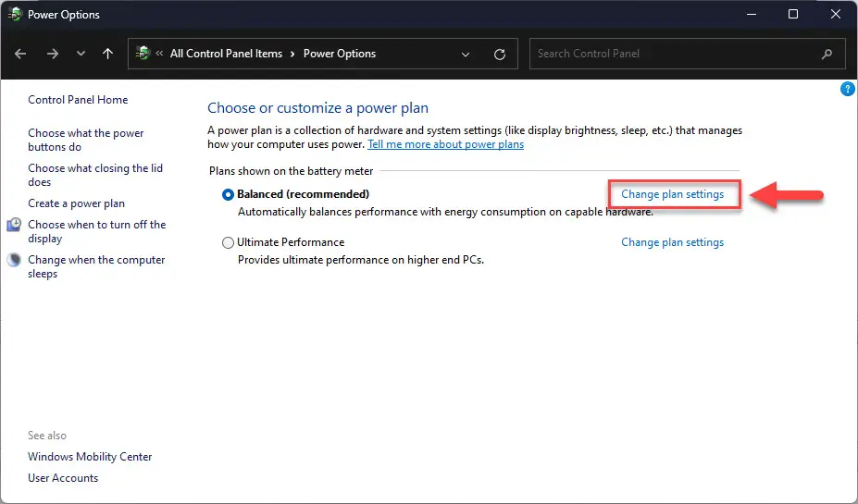Click the Forward navigation arrow
This screenshot has height=504, width=858.
coord(53,54)
